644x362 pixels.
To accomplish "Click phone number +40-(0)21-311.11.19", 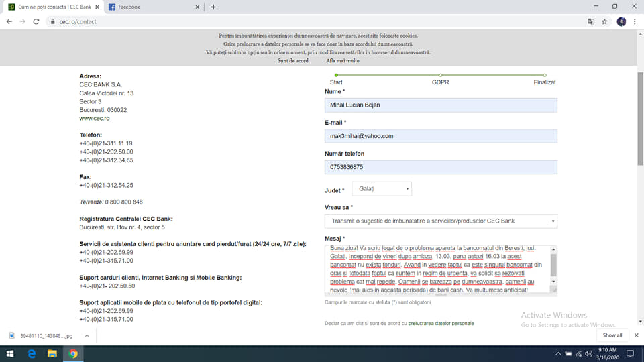I will tap(106, 143).
